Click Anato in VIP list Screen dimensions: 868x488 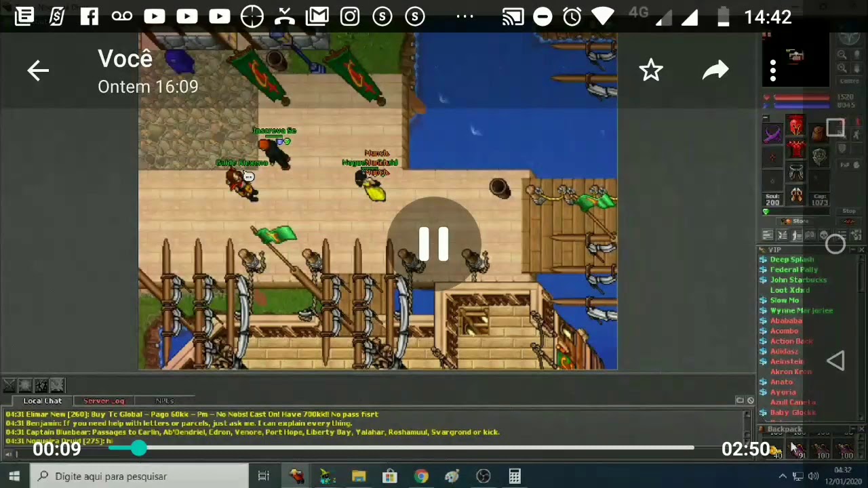(x=781, y=382)
